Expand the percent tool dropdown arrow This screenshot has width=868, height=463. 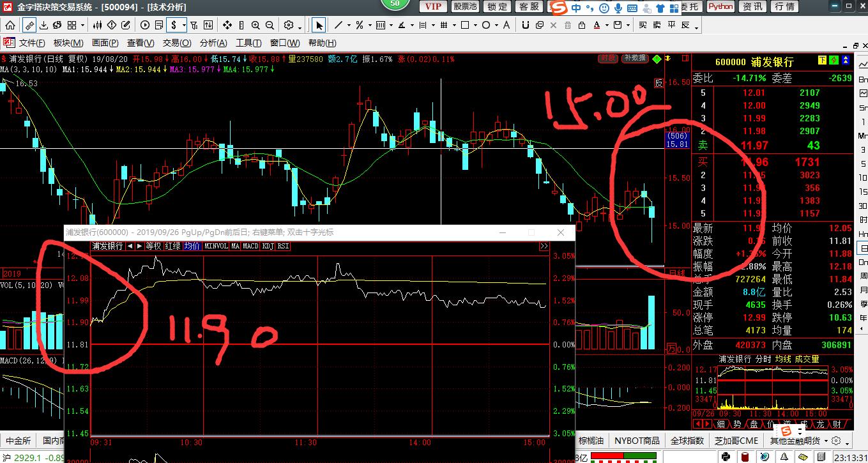click(x=370, y=25)
